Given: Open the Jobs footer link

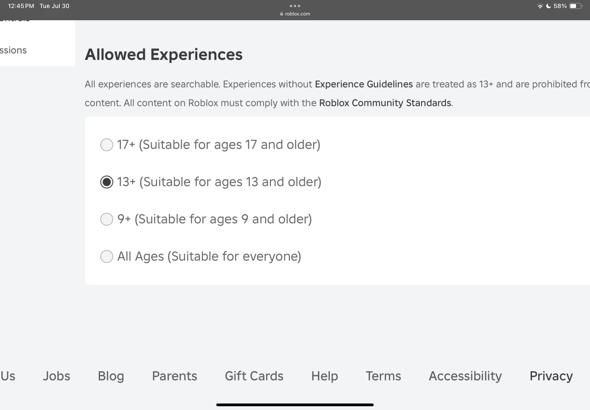Looking at the screenshot, I should 56,376.
